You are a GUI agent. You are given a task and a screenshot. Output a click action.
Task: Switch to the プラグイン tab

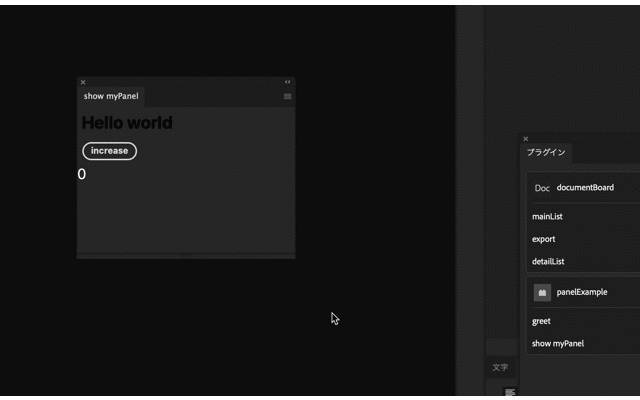(547, 153)
